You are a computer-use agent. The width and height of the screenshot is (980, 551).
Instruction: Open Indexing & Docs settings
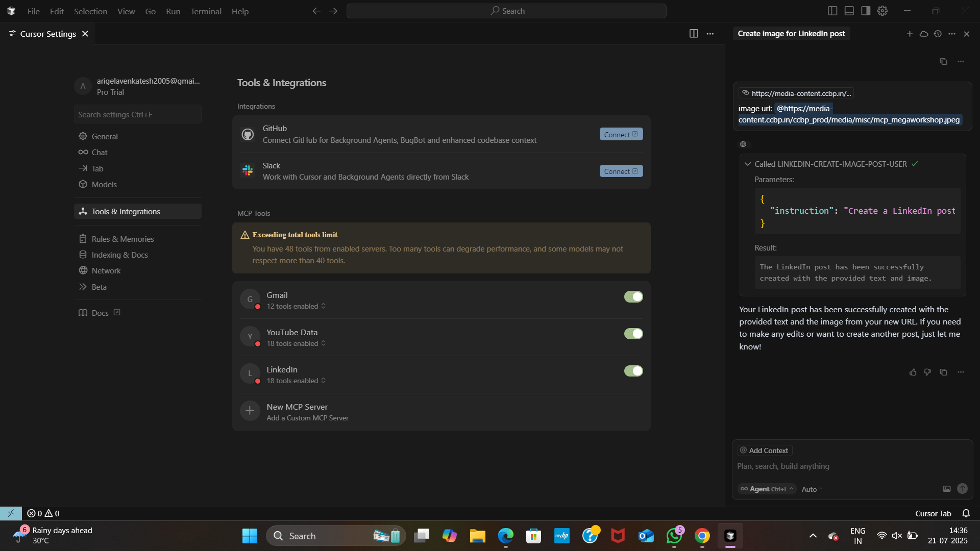pyautogui.click(x=138, y=255)
